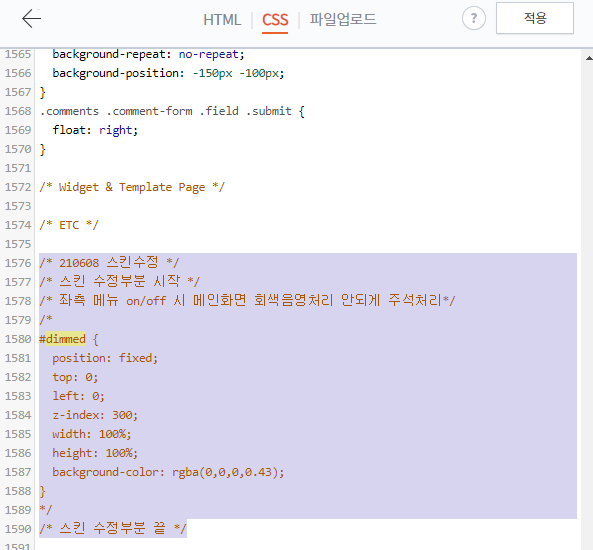Click '스킨 수정부분 끝' comment line
Screen dimensions: 593x550
(113, 528)
